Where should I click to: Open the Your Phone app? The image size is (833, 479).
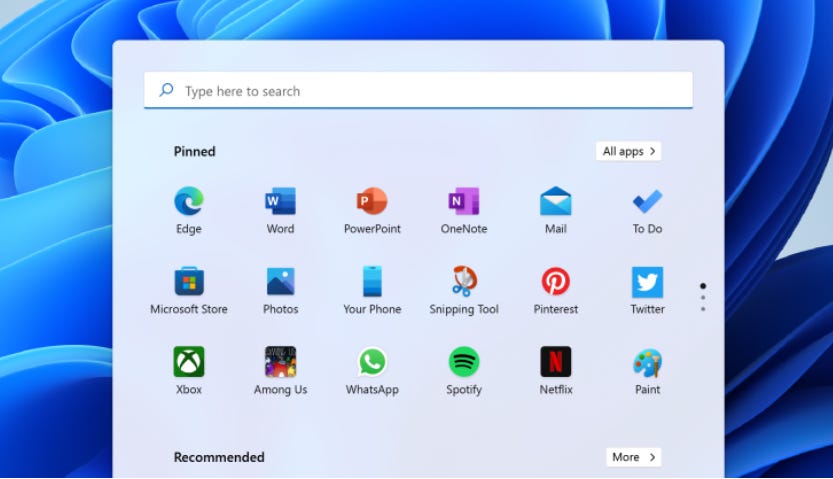coord(372,290)
